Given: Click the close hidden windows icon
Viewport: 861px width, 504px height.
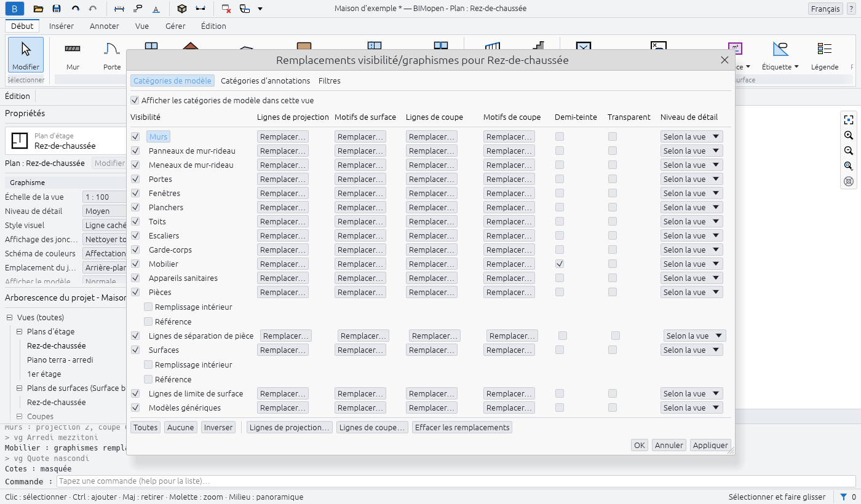Looking at the screenshot, I should (x=226, y=9).
